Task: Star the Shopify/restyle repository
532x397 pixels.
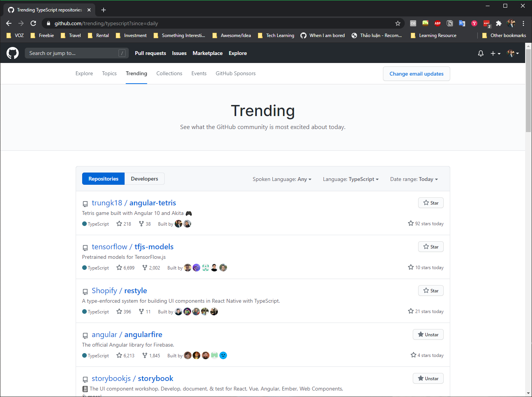Action: 431,290
